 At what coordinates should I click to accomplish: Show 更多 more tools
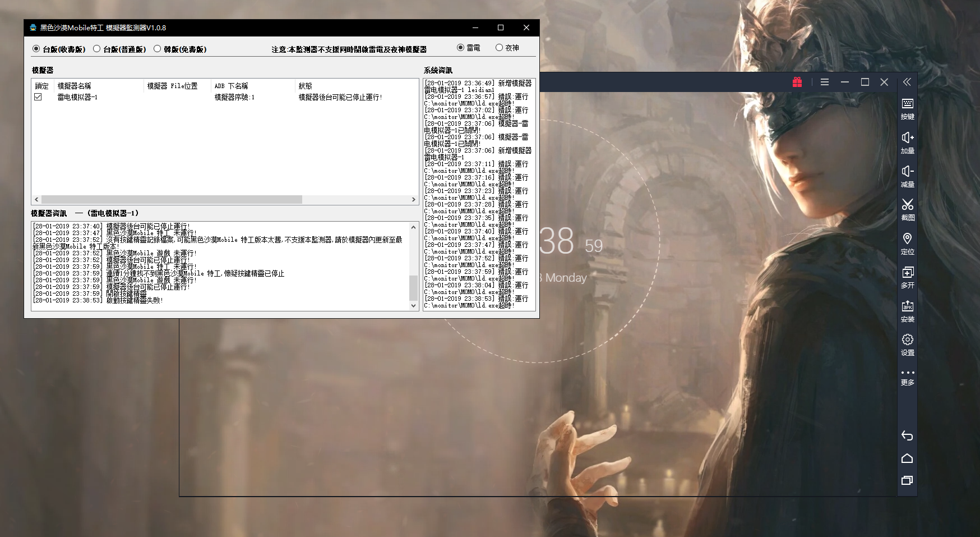(x=907, y=377)
